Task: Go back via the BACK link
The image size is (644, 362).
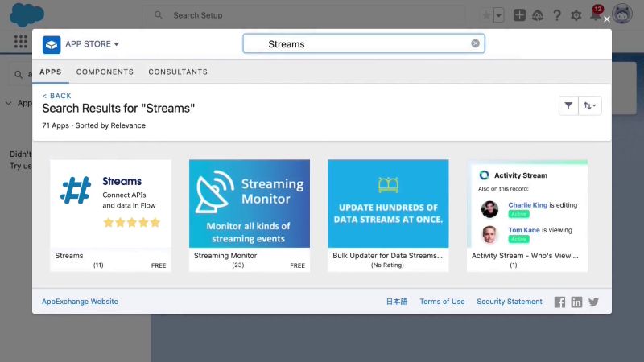Action: (x=56, y=96)
